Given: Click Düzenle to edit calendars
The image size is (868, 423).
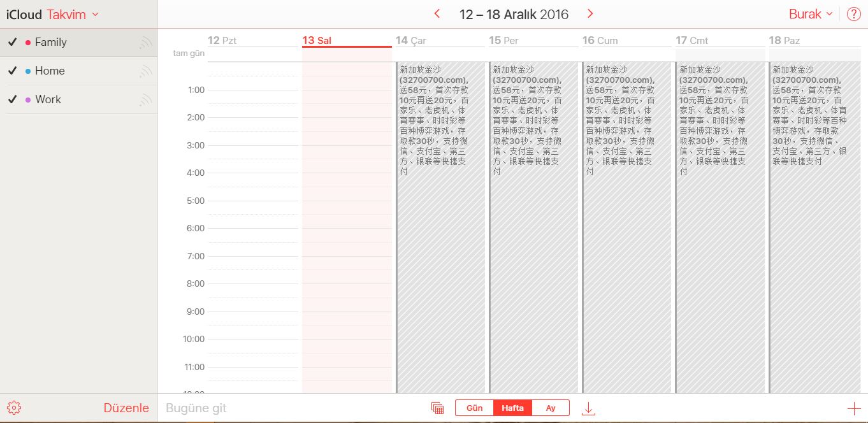Looking at the screenshot, I should pyautogui.click(x=126, y=408).
